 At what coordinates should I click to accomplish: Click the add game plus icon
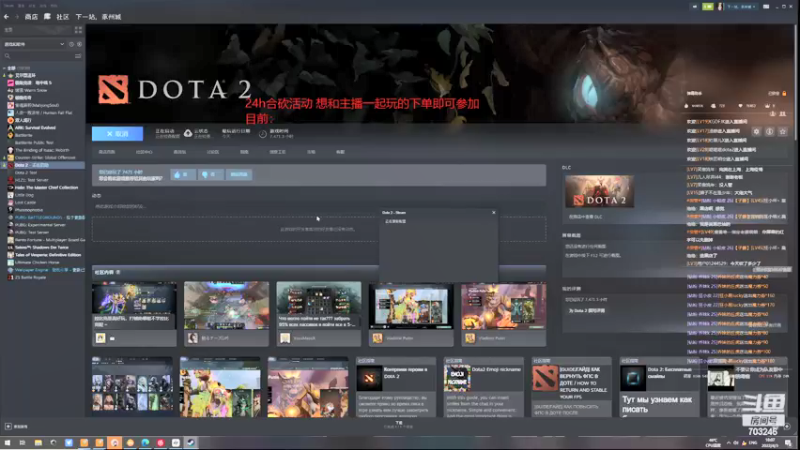(8, 426)
